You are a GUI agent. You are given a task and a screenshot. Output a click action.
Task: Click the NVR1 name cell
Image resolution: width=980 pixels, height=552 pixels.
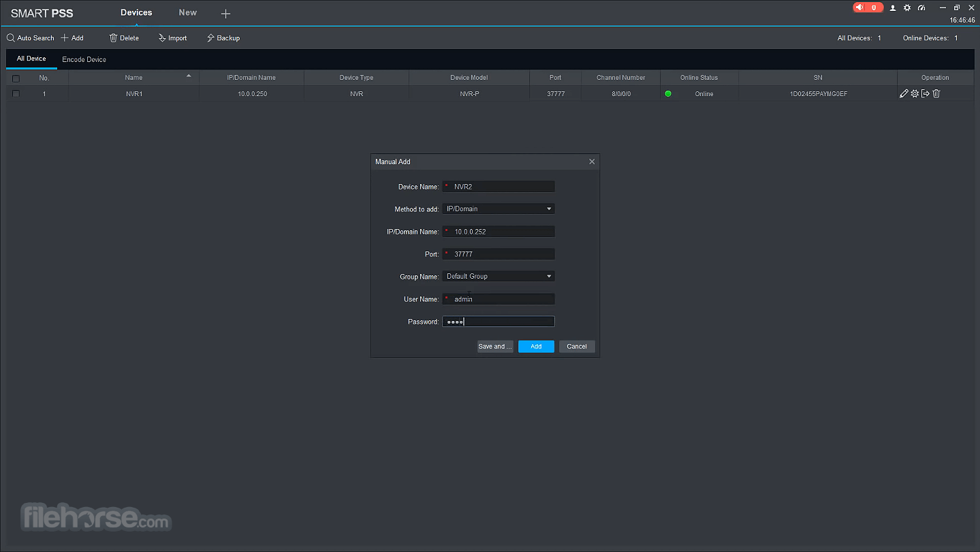[x=134, y=94]
